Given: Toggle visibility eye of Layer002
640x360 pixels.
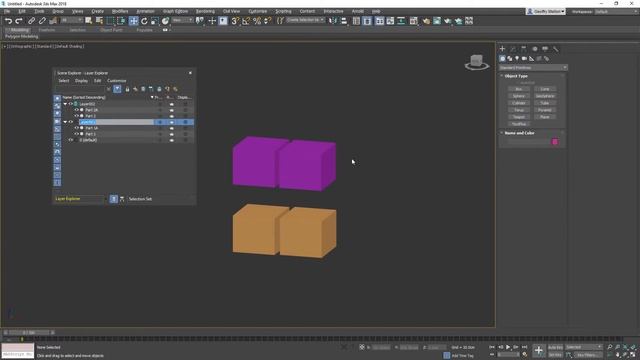Looking at the screenshot, I should coord(71,104).
